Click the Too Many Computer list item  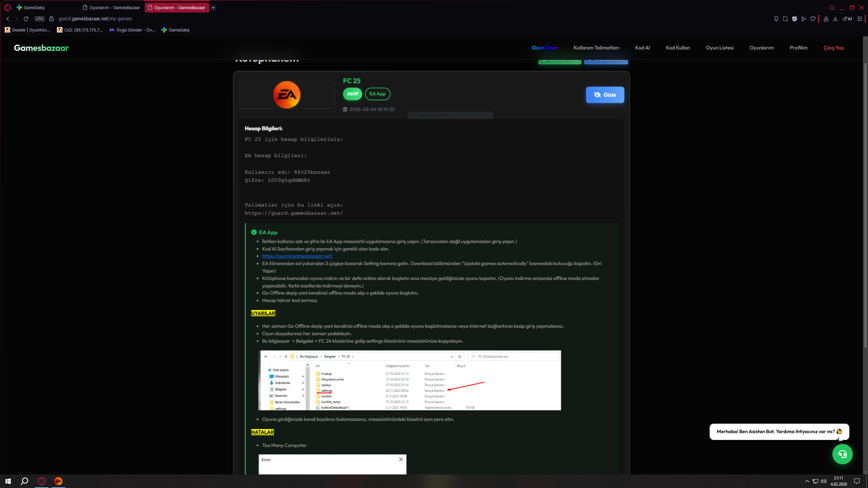pyautogui.click(x=284, y=445)
